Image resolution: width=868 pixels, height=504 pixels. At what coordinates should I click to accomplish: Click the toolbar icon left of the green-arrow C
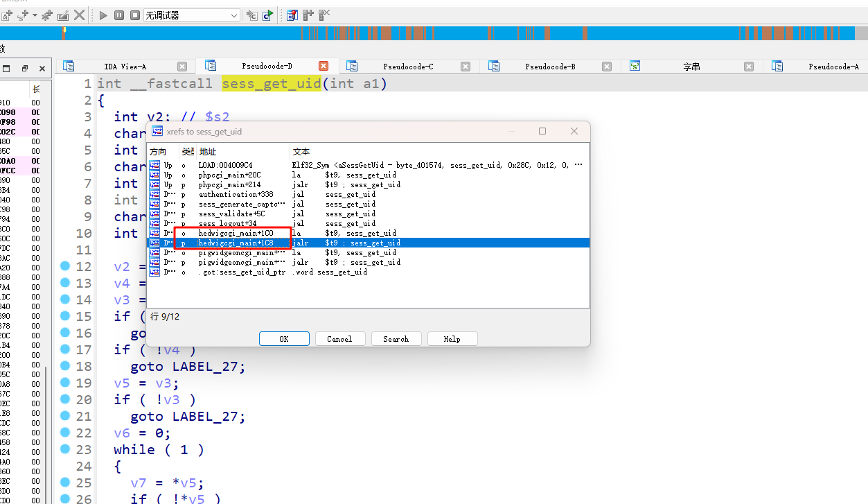point(251,15)
